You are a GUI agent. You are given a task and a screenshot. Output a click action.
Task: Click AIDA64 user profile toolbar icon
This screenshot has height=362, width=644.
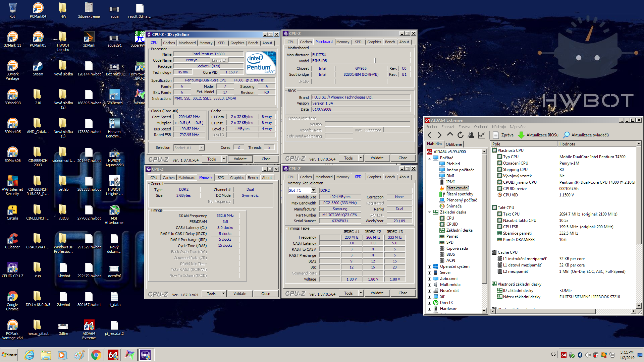tap(471, 135)
